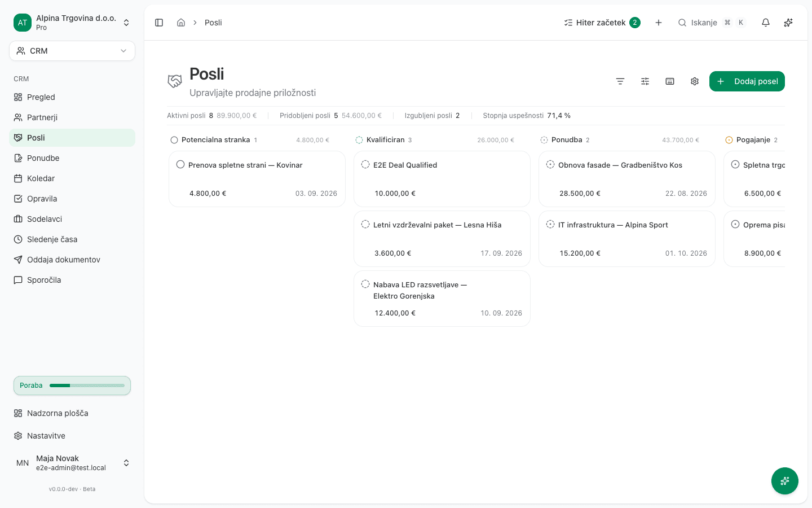The image size is (812, 508).
Task: Click the plus icon in the top bar
Action: tap(659, 23)
